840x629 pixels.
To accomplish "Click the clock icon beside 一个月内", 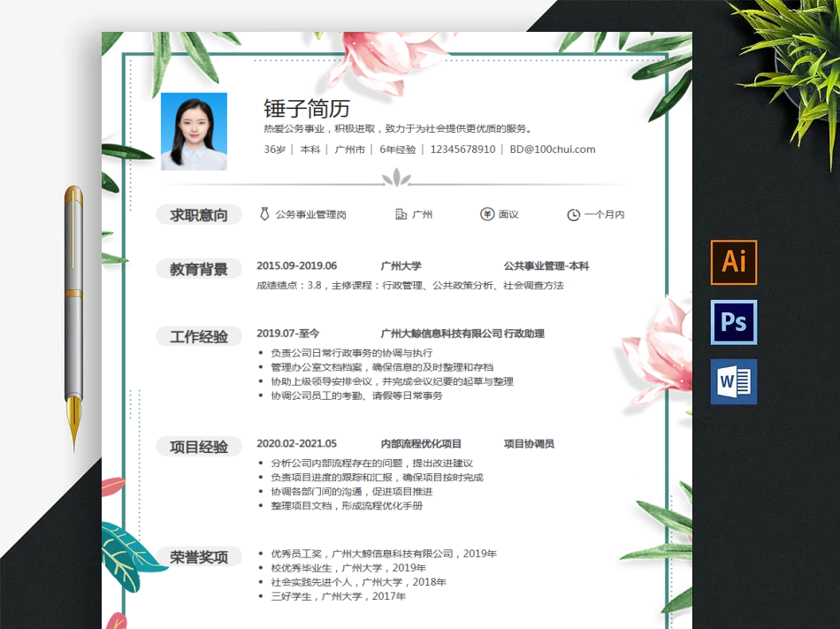I will (573, 215).
